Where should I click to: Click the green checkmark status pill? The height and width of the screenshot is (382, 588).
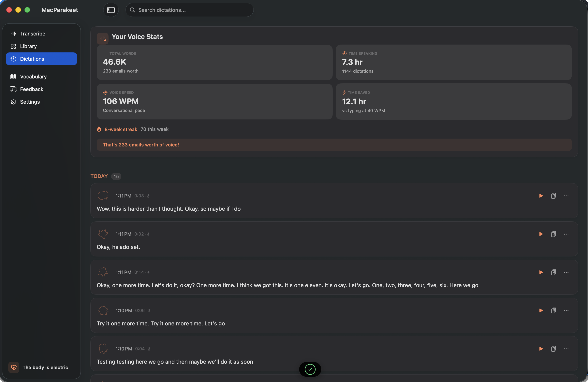[x=310, y=369]
